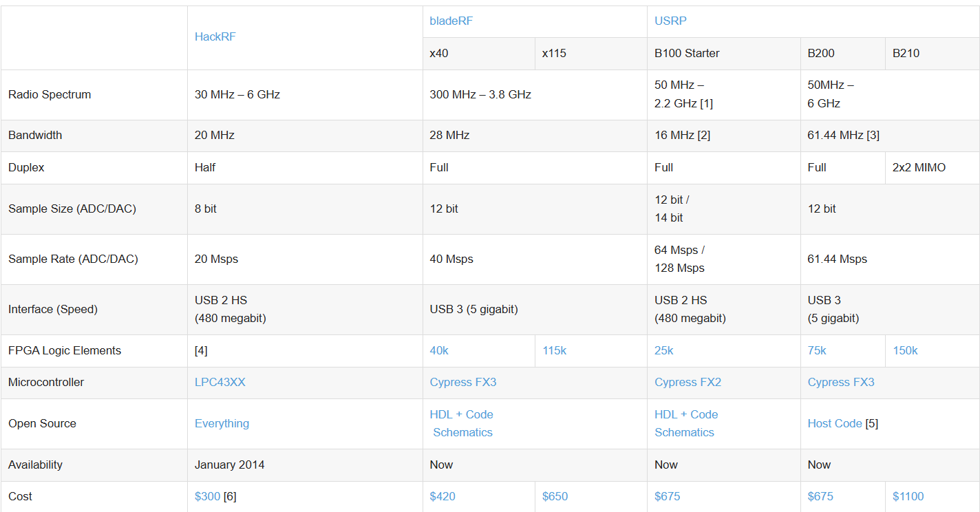Open the HackRF header link

[x=215, y=37]
